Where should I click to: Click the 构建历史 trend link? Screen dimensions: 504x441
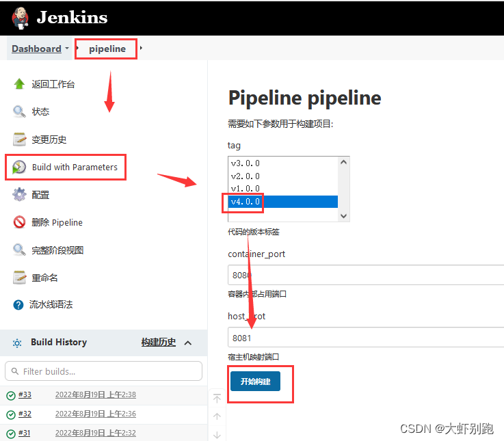click(159, 343)
